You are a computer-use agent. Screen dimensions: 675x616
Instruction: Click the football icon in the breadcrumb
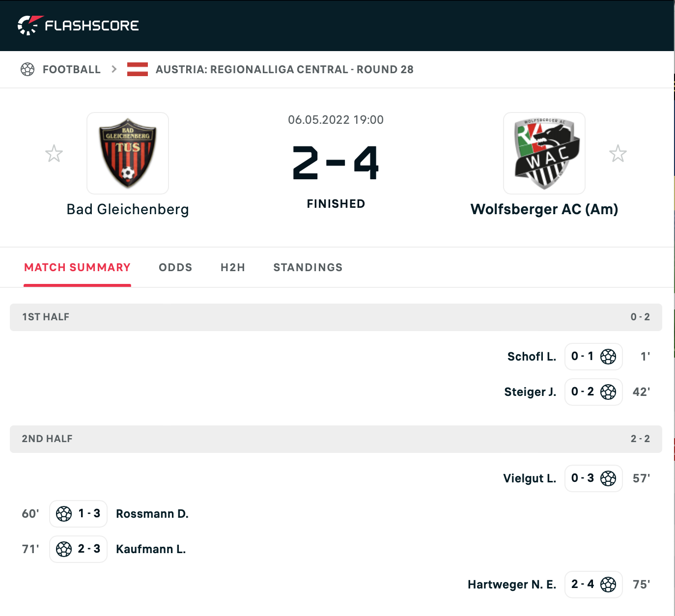point(28,69)
